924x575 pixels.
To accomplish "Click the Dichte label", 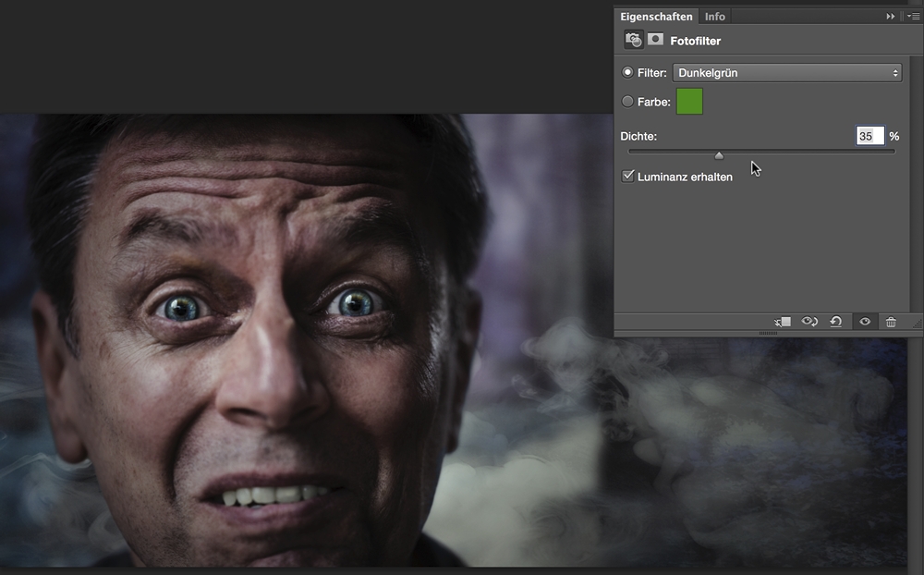I will coord(638,136).
